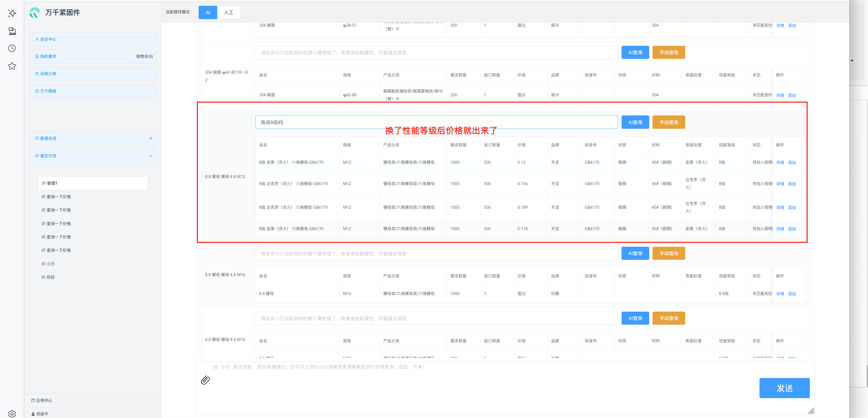Click AI查询 next to 换成8级的 input

point(635,122)
